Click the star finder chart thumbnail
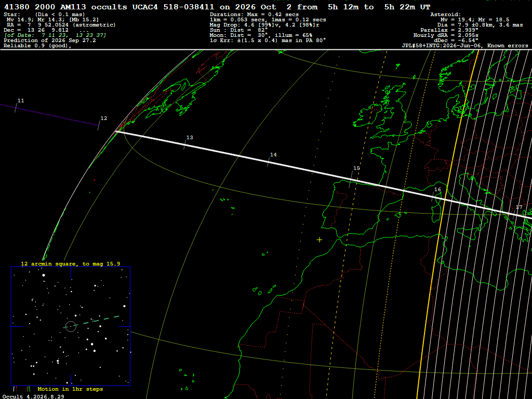Screen dimensions: 532x399 71,326
